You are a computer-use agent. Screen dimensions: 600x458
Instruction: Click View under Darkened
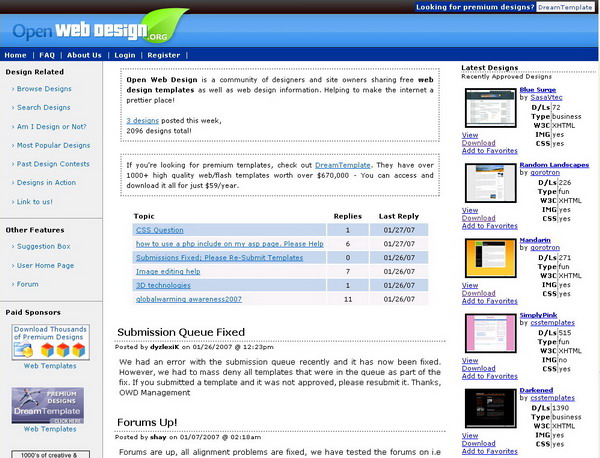(x=470, y=435)
